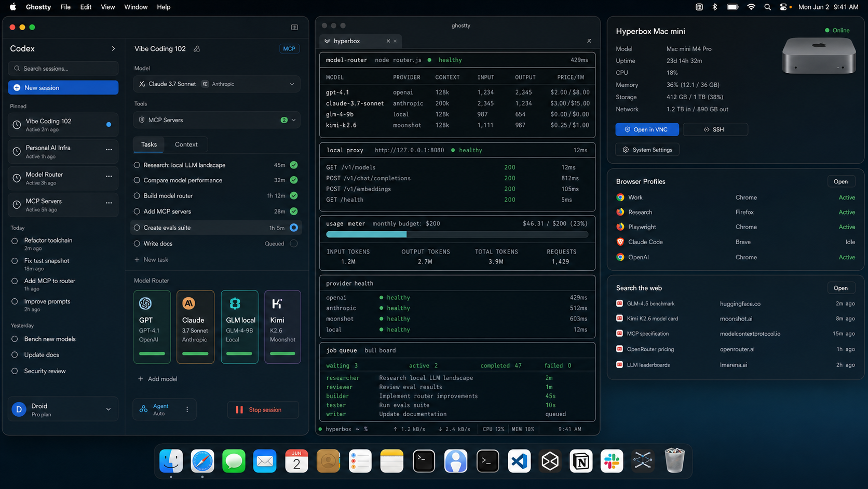Launch Safari from the dock
The width and height of the screenshot is (868, 489).
coord(202,461)
